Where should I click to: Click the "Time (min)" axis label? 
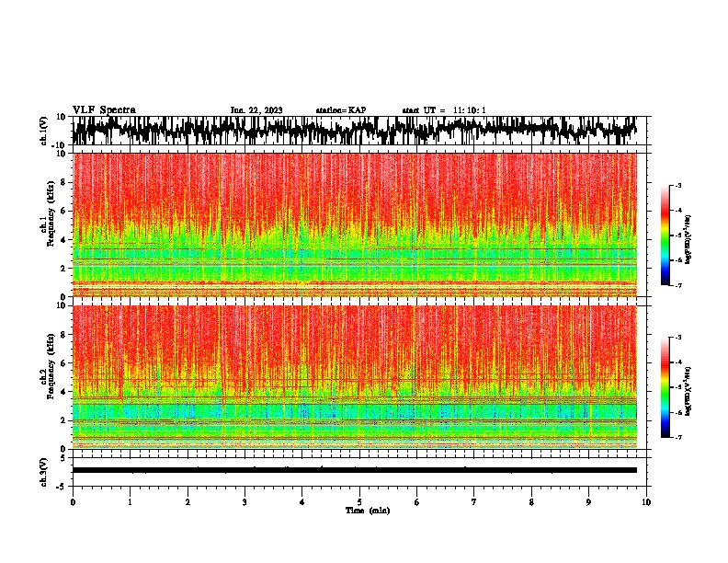(368, 511)
